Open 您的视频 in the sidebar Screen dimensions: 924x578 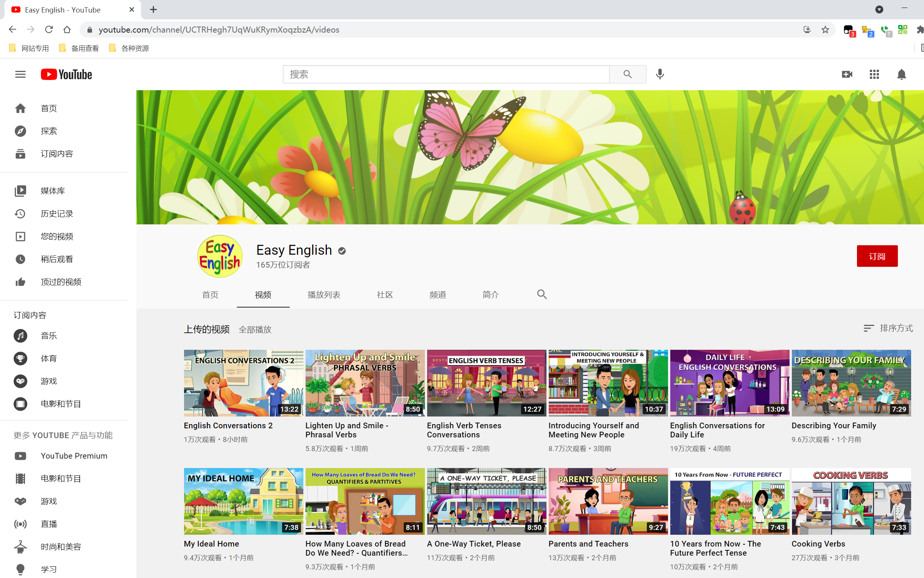[x=64, y=236]
